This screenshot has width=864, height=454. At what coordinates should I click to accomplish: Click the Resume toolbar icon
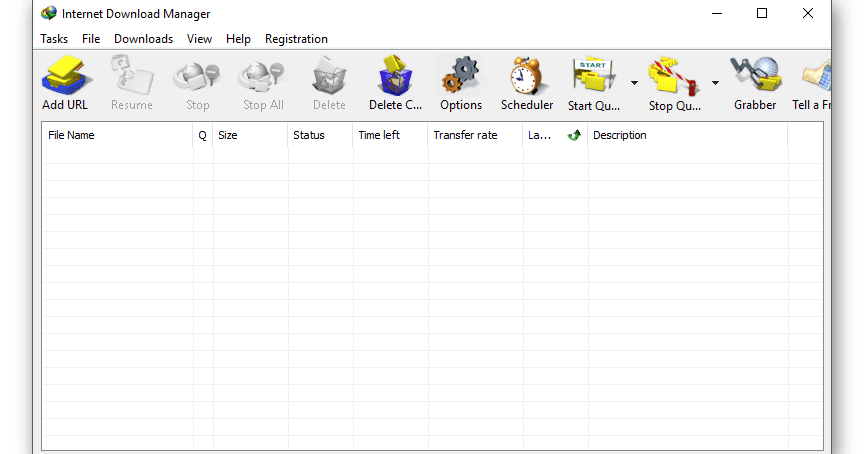pos(132,76)
